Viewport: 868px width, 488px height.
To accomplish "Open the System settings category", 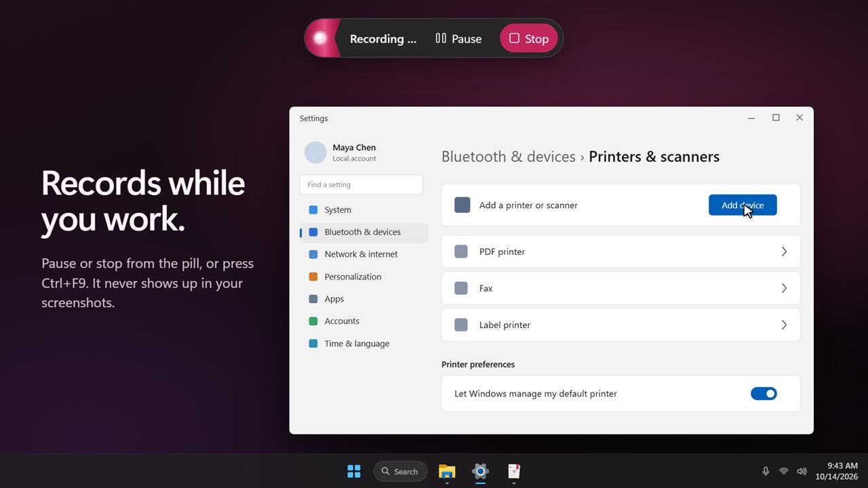I will tap(364, 210).
